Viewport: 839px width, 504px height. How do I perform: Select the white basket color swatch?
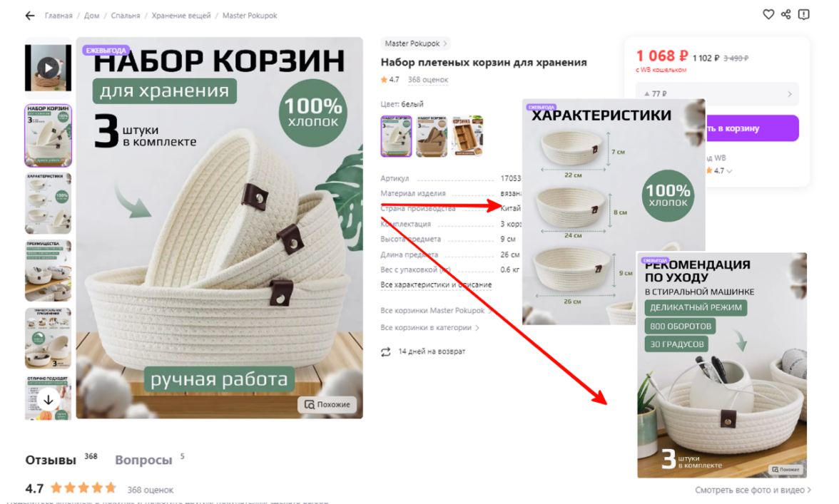[396, 136]
